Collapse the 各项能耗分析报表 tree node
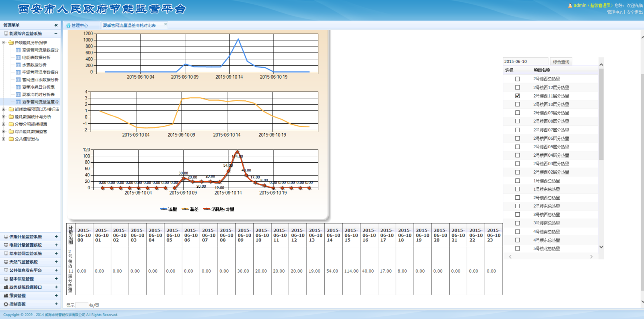644x319 pixels. point(4,43)
